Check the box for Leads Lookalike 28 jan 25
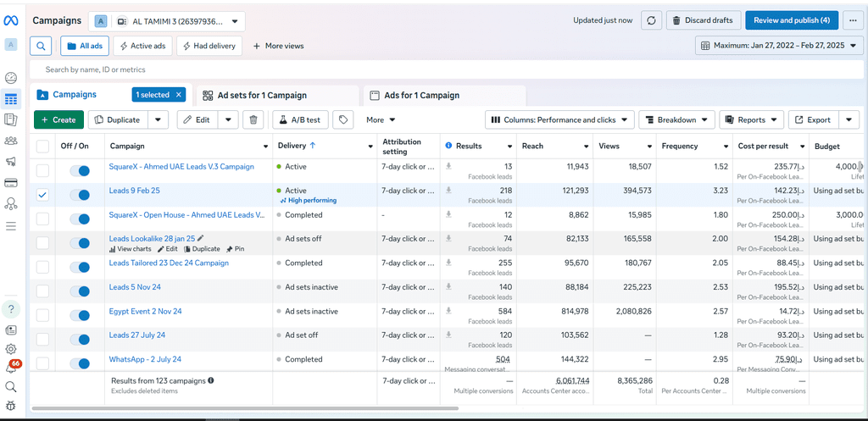The width and height of the screenshot is (868, 421). click(x=42, y=243)
